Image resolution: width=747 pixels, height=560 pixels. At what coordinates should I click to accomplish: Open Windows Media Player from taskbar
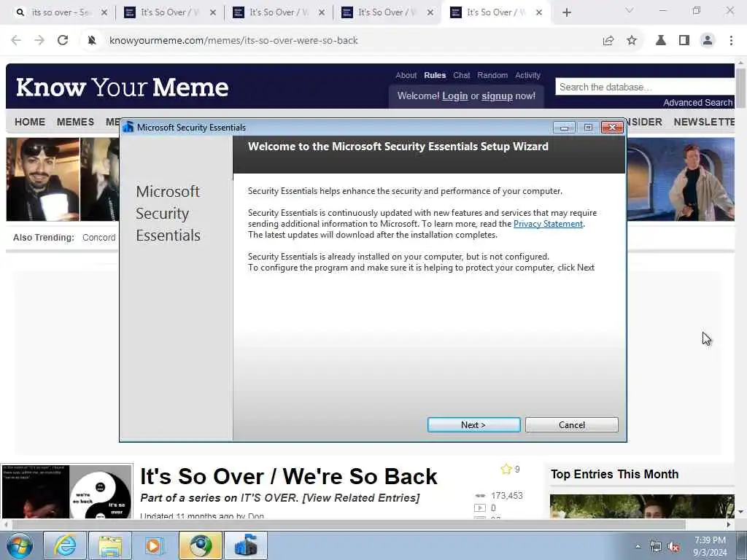point(155,545)
